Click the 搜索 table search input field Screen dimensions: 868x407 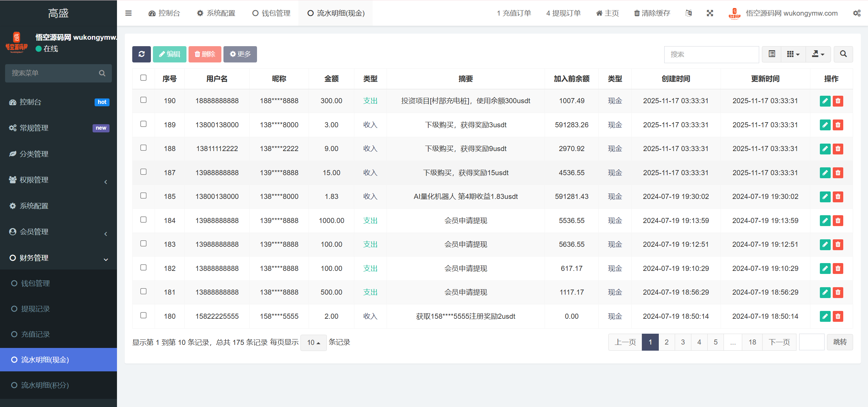[x=711, y=54]
